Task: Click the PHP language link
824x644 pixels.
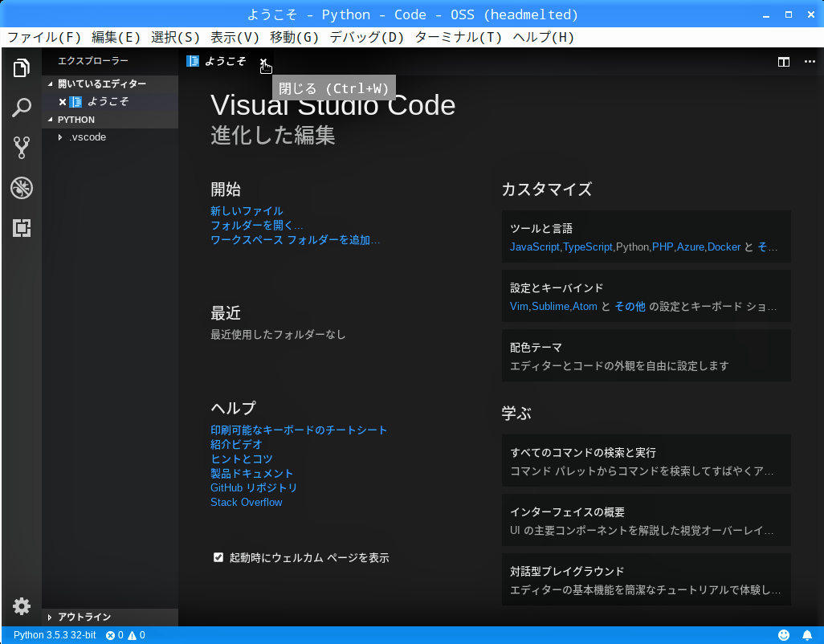Action: (x=663, y=247)
